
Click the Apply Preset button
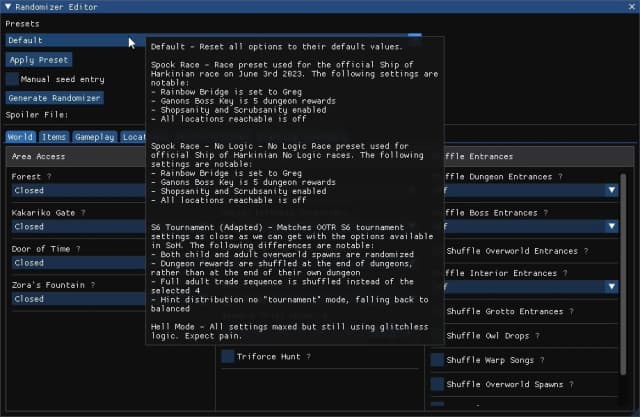coord(39,60)
